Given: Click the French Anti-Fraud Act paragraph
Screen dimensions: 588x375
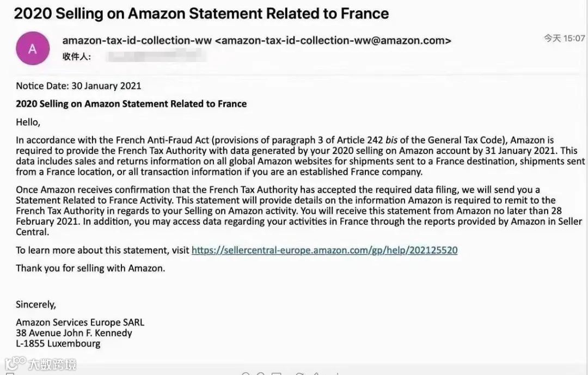Looking at the screenshot, I should (x=300, y=156).
